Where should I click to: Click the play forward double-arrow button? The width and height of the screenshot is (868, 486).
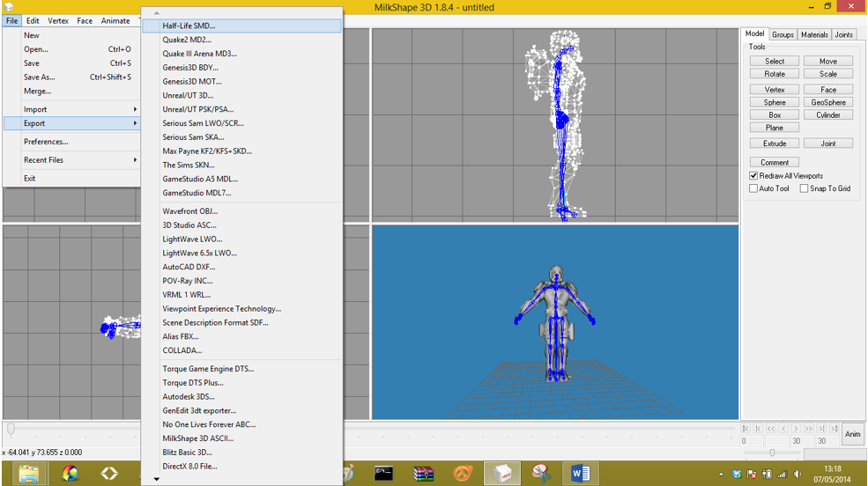[x=809, y=429]
